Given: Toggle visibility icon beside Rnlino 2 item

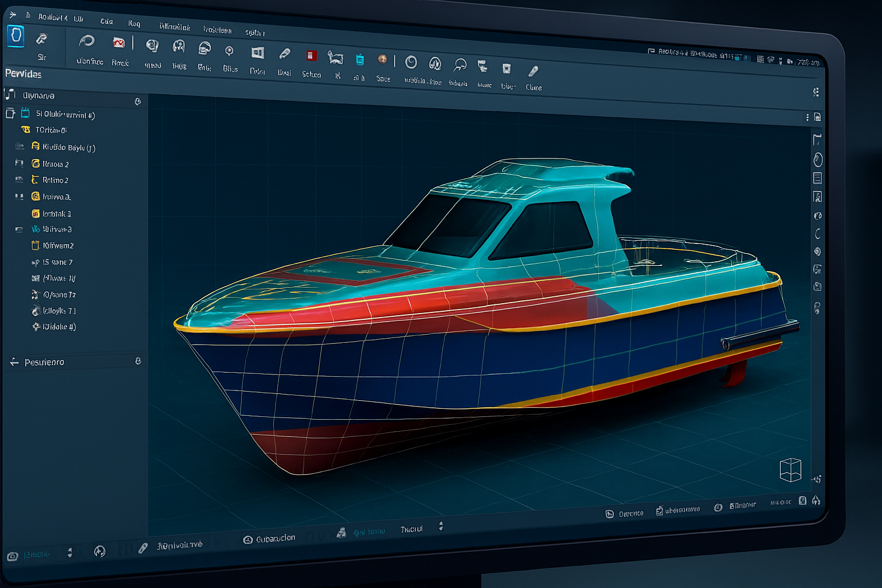Looking at the screenshot, I should (x=20, y=180).
